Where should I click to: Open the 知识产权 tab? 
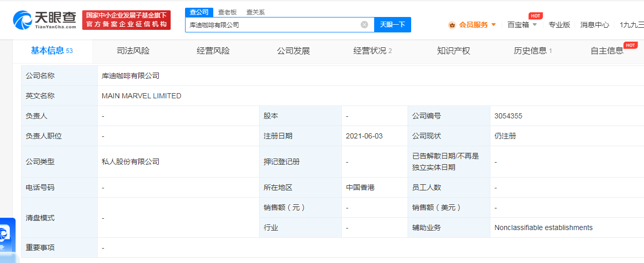453,51
